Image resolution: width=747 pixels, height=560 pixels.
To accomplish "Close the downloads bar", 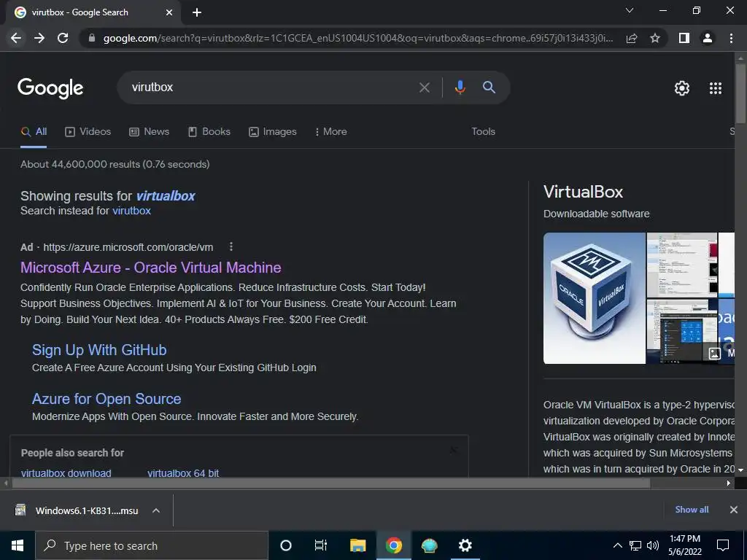I will [734, 510].
